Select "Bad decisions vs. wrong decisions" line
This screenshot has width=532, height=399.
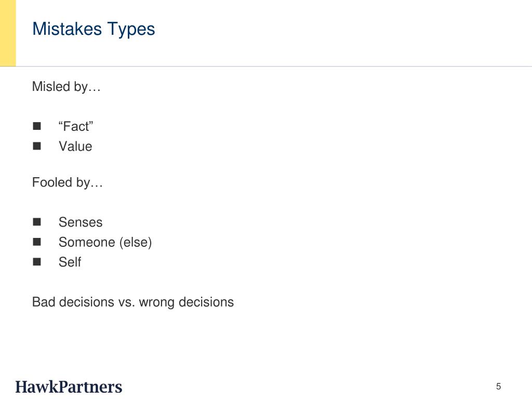pyautogui.click(x=133, y=302)
